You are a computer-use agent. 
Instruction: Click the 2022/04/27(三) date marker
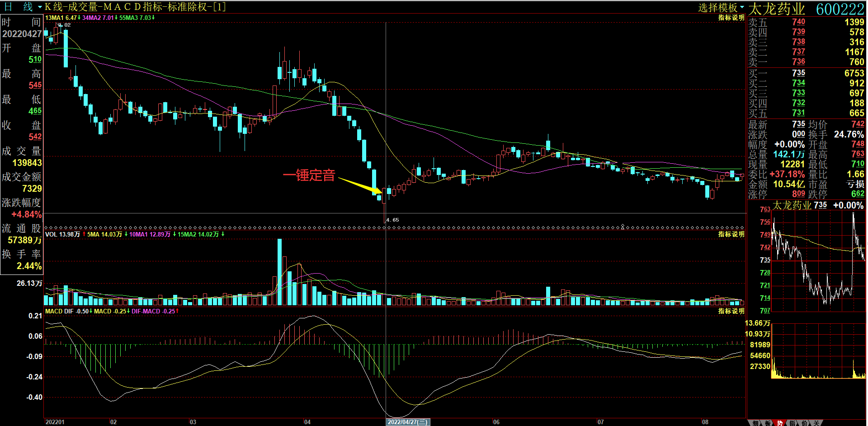[408, 422]
